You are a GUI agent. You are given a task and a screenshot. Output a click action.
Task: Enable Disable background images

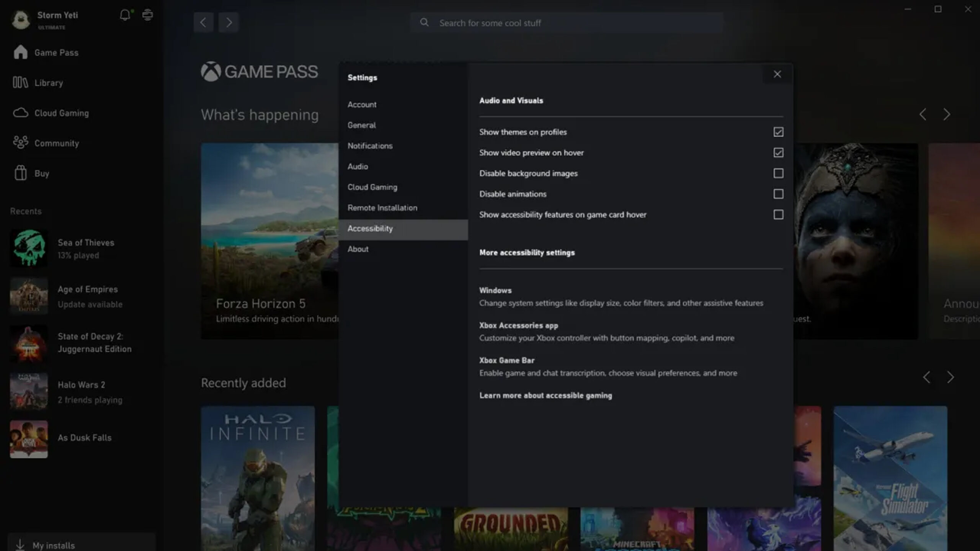point(778,173)
